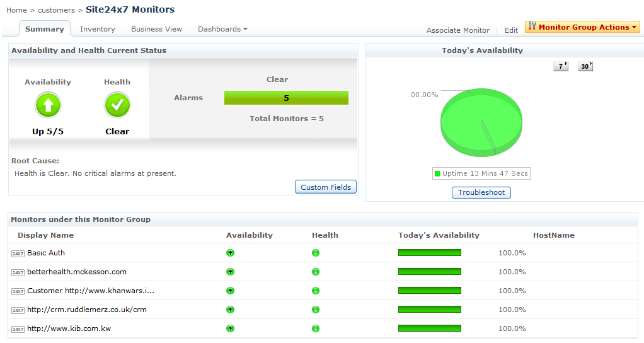Click the 'Up 5/5' status text

click(x=48, y=131)
